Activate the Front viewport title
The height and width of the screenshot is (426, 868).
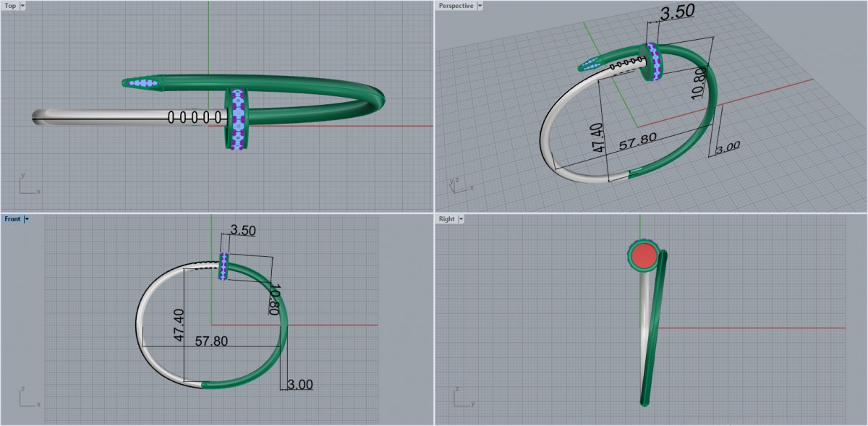(12, 218)
